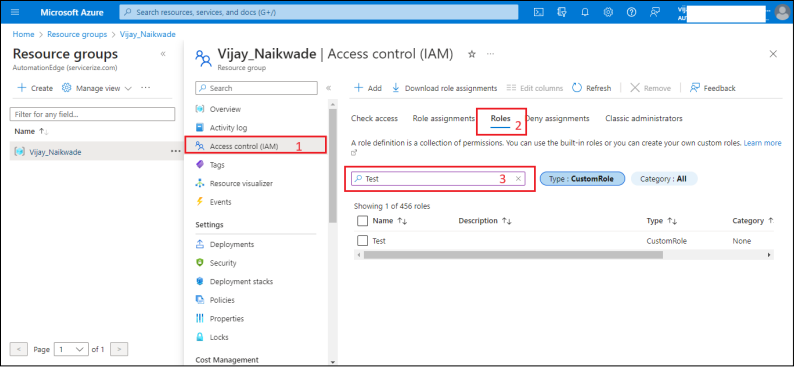
Task: Open the Cloud Shell icon in header
Action: [x=539, y=12]
